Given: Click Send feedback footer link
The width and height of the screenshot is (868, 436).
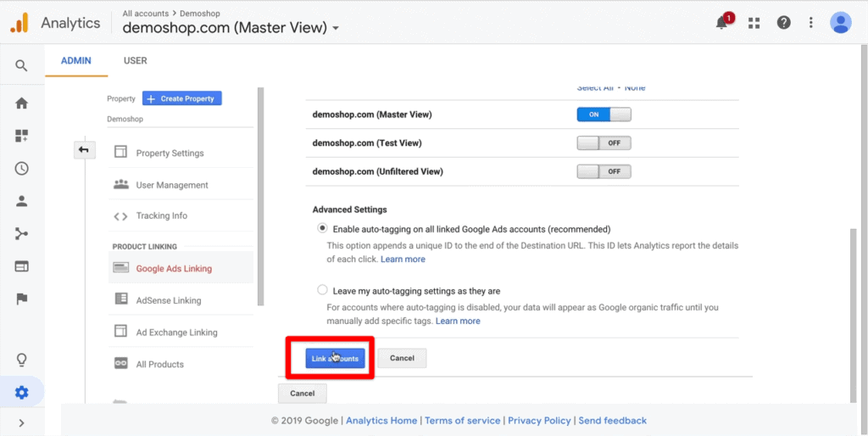Looking at the screenshot, I should [612, 421].
